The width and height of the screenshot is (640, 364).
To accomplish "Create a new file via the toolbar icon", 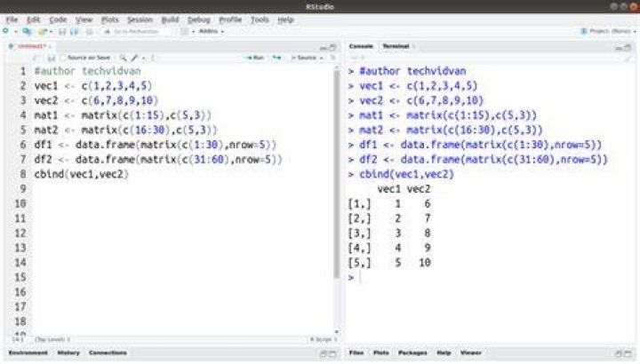I will [x=5, y=31].
